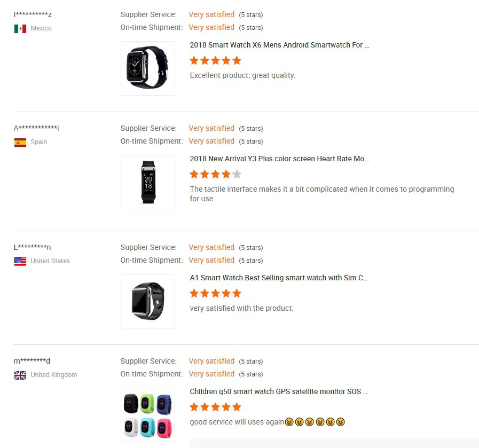Click the q50 children's watch star rating
Viewport: 479px width, 448px height.
tap(216, 407)
